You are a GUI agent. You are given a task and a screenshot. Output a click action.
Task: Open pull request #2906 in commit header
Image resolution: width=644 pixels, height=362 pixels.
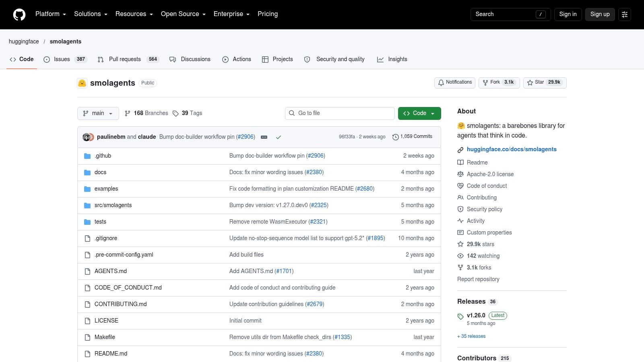pos(246,137)
